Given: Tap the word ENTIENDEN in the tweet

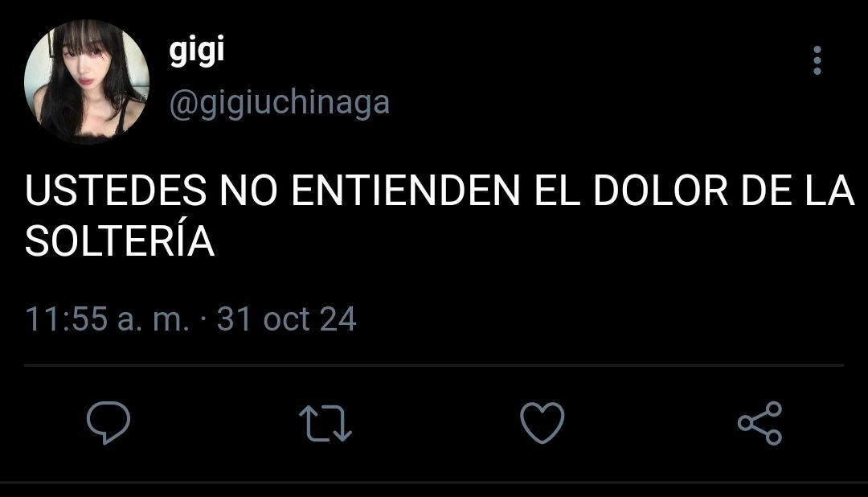Looking at the screenshot, I should 405,191.
